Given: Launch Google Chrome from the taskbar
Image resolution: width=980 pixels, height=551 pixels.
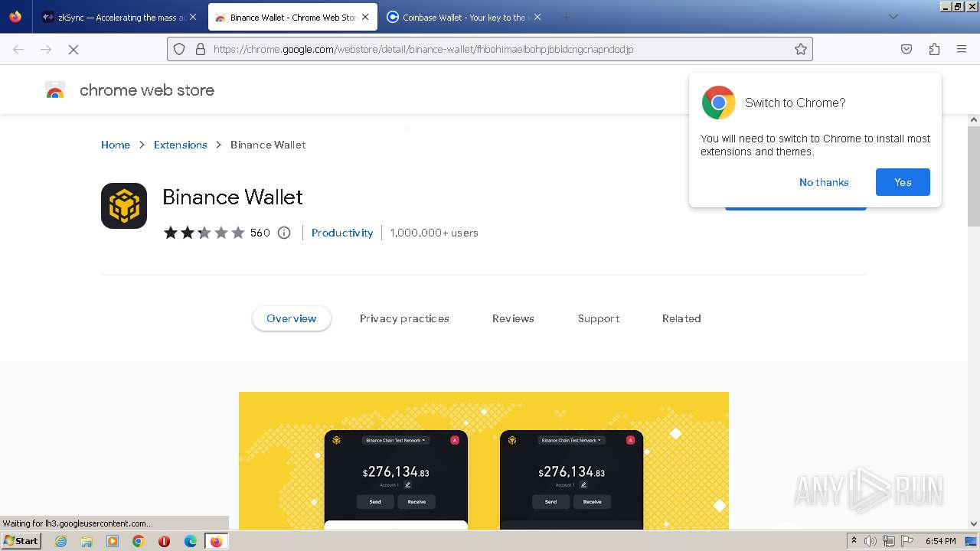Looking at the screenshot, I should (139, 541).
